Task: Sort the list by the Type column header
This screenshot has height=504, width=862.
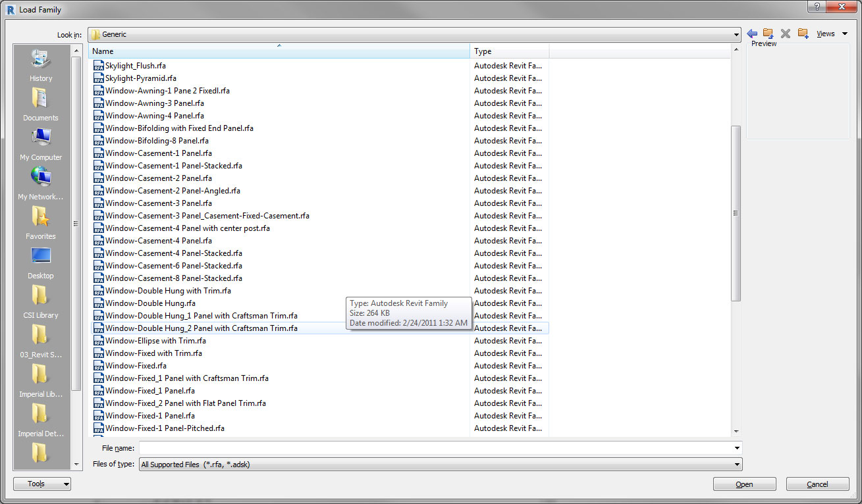Action: tap(510, 51)
